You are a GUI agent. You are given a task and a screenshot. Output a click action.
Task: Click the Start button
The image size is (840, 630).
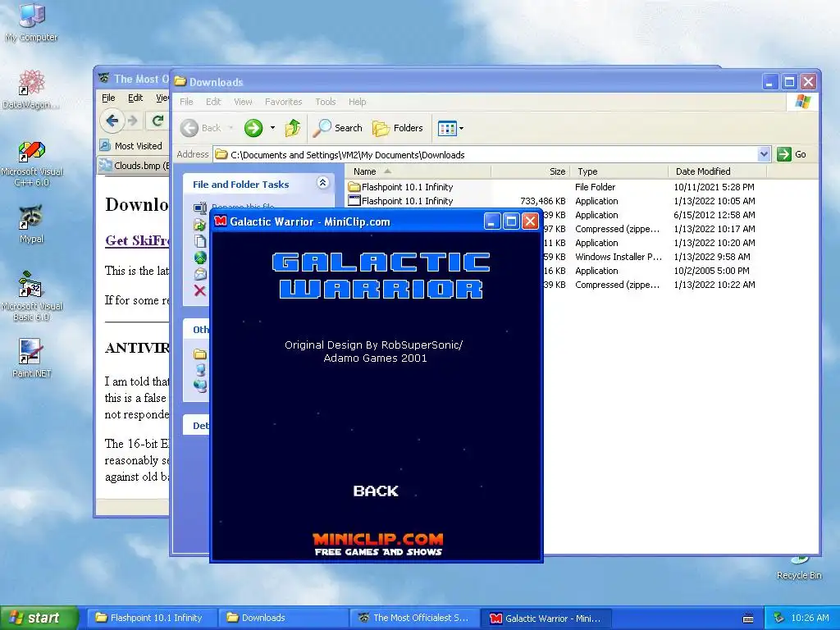pos(39,618)
